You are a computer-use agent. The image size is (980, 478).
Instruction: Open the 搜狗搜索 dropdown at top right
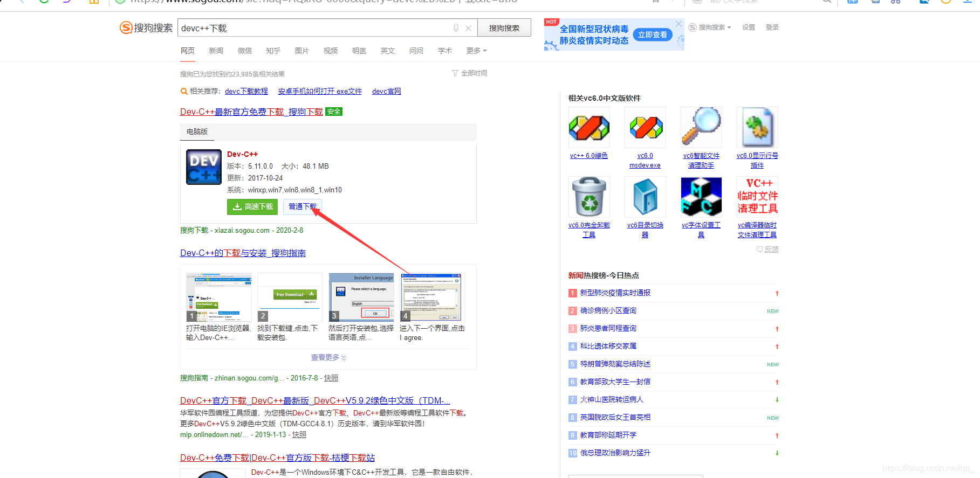[x=710, y=27]
